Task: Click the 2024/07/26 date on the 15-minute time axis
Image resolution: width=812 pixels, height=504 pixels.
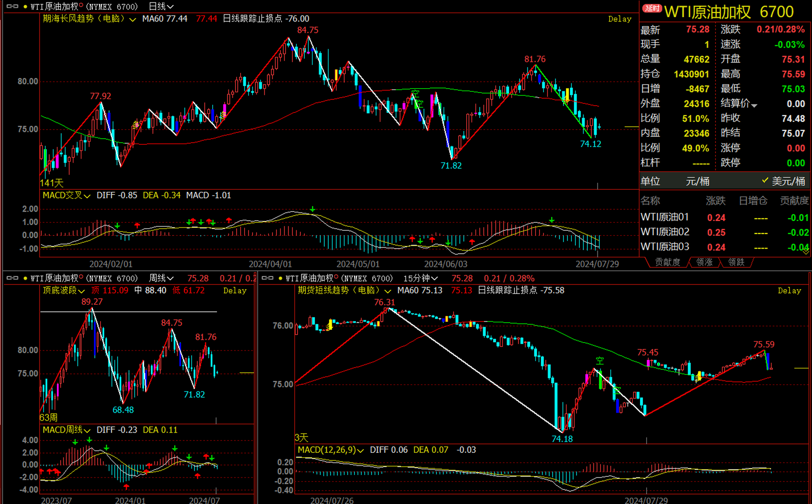Action: point(332,500)
